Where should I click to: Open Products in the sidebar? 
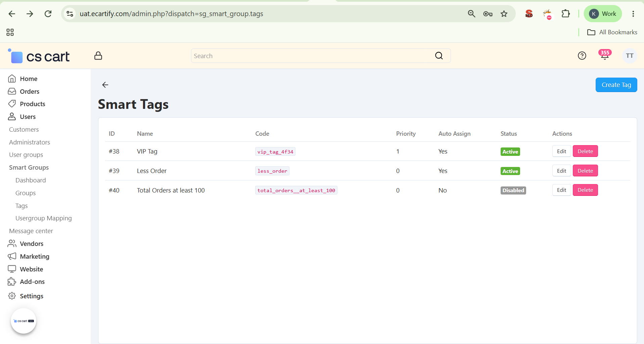coord(27,104)
